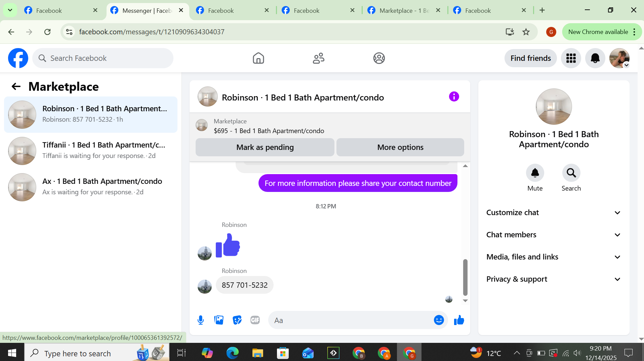Screen dimensions: 644x361
Task: Click More options button
Action: [x=400, y=147]
